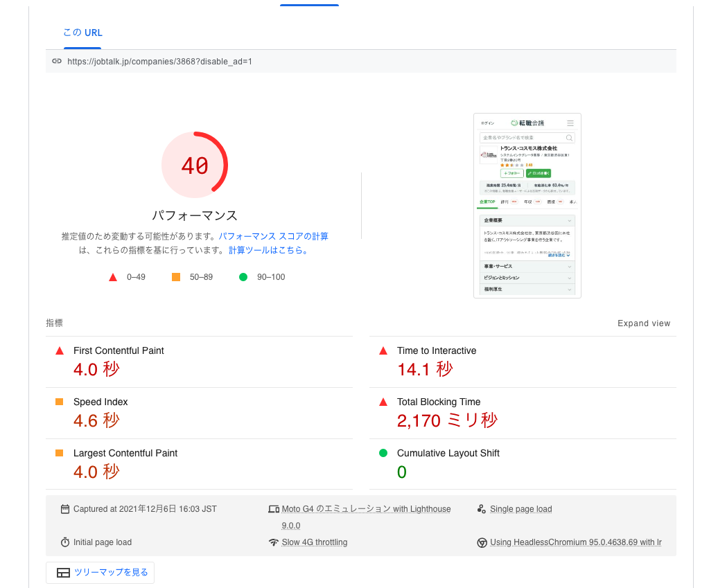Click the Chrome icon beside HeadlessChromium
718x588 pixels.
point(482,542)
